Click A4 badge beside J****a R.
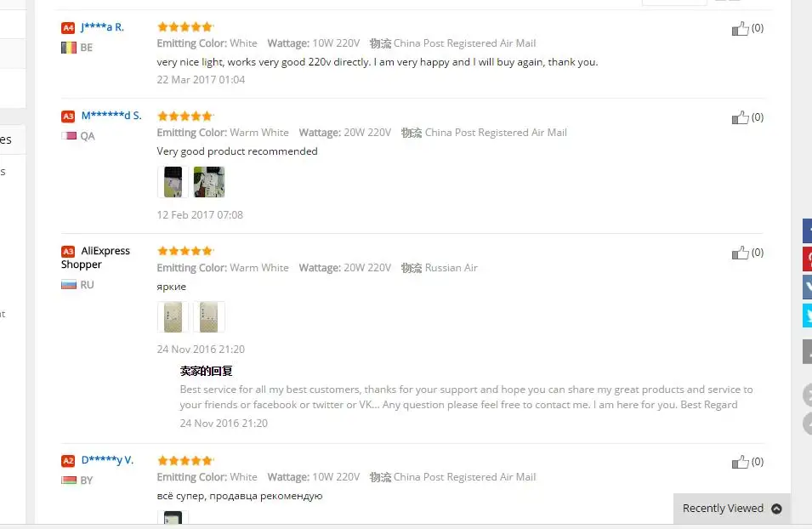Image resolution: width=812 pixels, height=529 pixels. coord(68,28)
